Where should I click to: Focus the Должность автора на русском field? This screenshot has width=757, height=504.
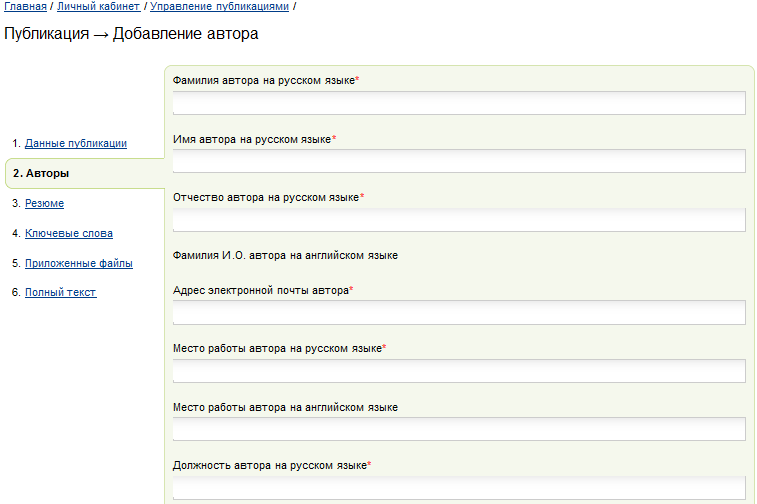(x=459, y=488)
